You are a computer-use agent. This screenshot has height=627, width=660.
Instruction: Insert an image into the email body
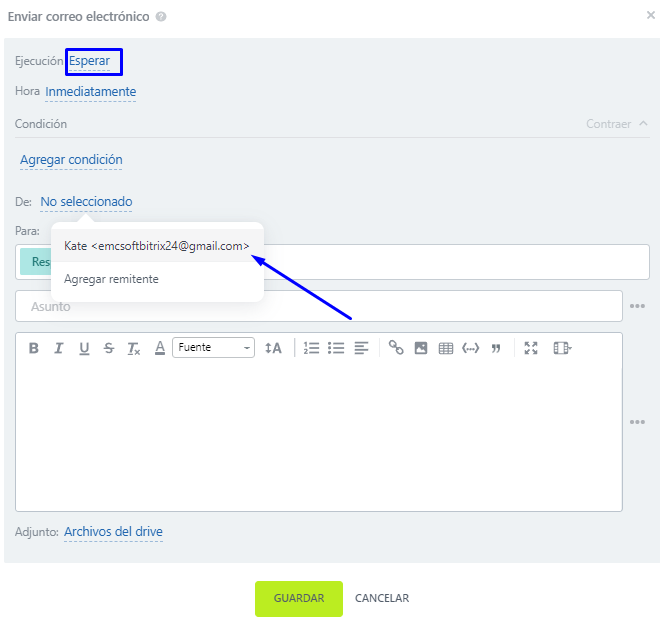(x=421, y=348)
